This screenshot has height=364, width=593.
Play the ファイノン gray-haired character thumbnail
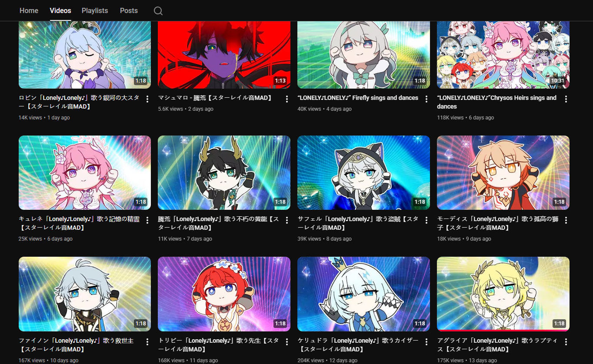click(x=85, y=294)
